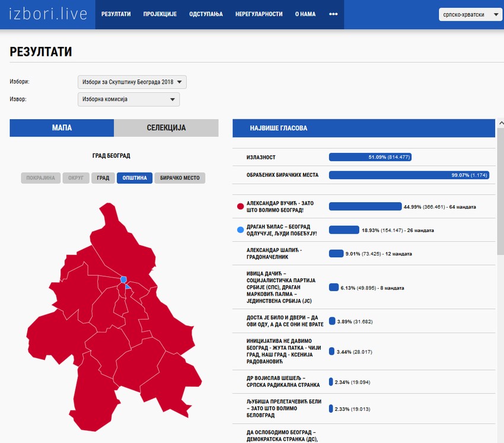Select the Мапа tab
This screenshot has width=504, height=443.
[62, 128]
